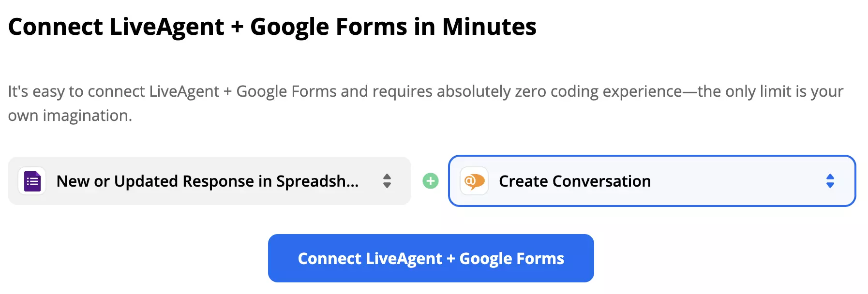Select the trigger labeled New or Updated Response

(x=208, y=181)
